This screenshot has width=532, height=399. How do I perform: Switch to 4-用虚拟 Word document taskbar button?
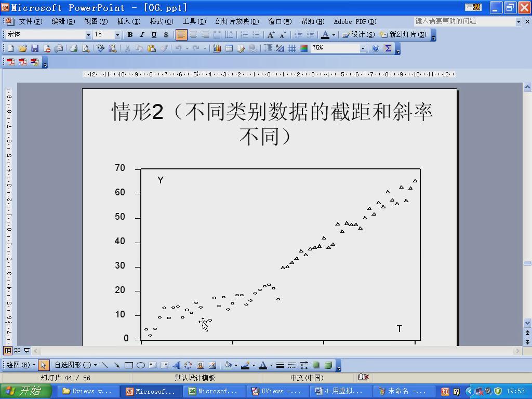tap(340, 391)
